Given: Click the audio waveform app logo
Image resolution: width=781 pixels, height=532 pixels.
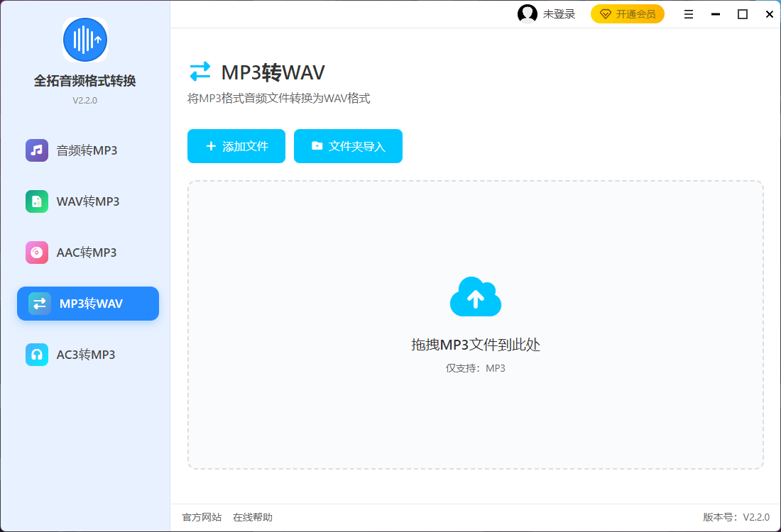Looking at the screenshot, I should tap(84, 40).
